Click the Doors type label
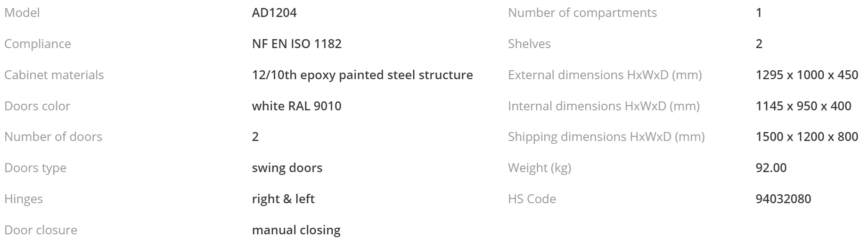This screenshot has width=868, height=248. click(x=35, y=168)
